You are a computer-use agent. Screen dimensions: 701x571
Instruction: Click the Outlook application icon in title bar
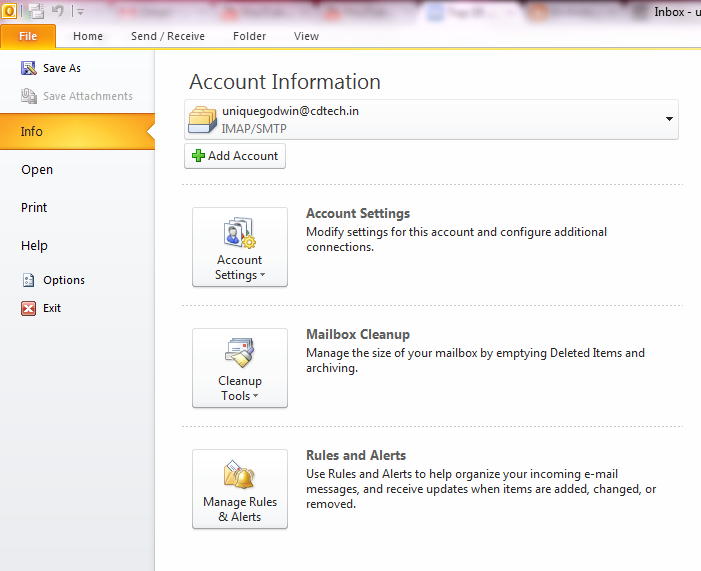(x=9, y=11)
